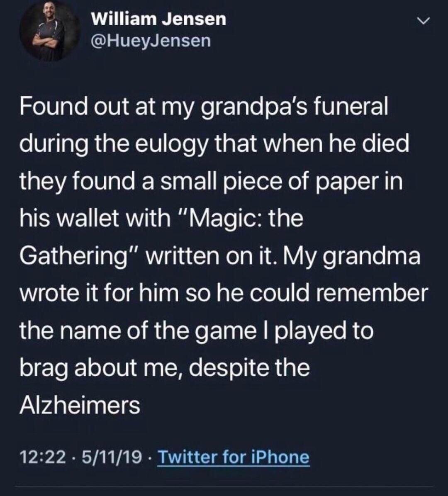Click the Twitter for iPhone link

[234, 457]
